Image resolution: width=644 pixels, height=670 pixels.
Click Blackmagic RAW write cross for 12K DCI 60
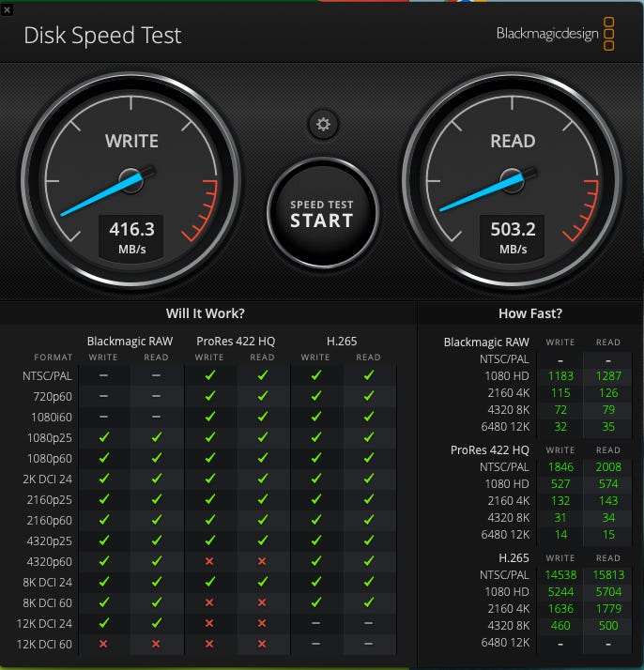pyautogui.click(x=103, y=644)
